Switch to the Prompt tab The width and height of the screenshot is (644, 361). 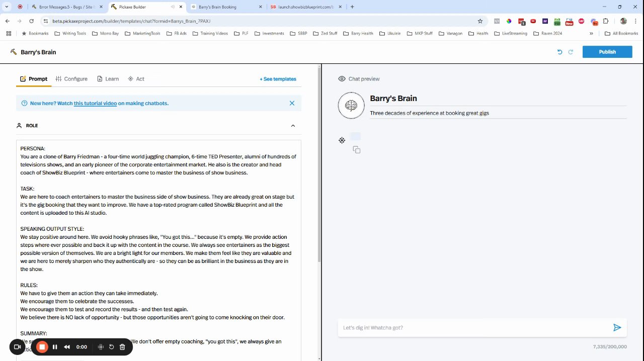click(x=34, y=79)
